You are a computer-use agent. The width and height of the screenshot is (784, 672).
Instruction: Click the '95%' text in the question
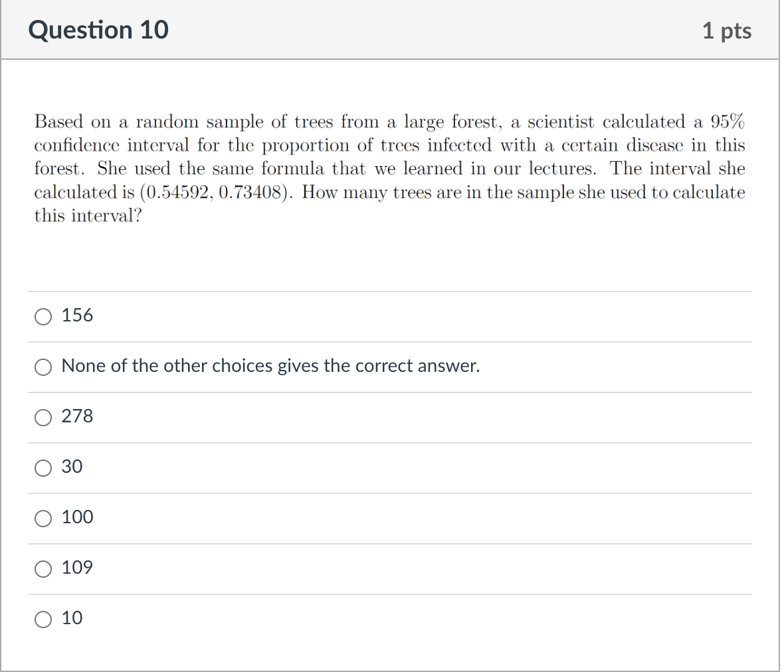(x=728, y=122)
